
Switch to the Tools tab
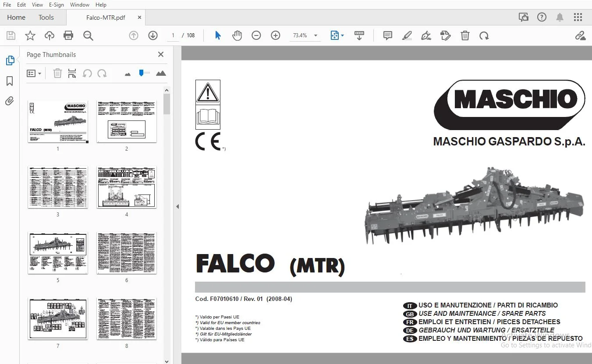click(46, 18)
